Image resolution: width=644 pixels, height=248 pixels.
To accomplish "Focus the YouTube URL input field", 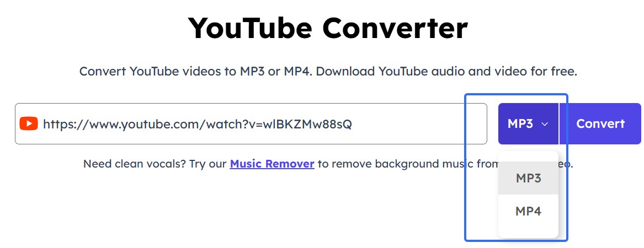I will point(251,124).
